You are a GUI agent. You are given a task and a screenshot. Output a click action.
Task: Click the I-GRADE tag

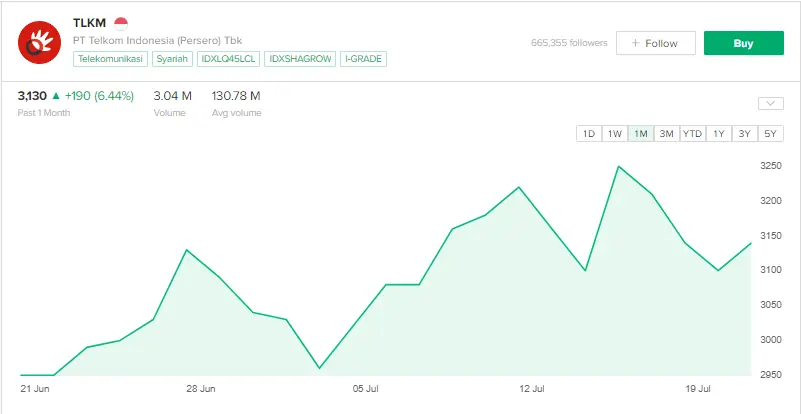(x=363, y=59)
